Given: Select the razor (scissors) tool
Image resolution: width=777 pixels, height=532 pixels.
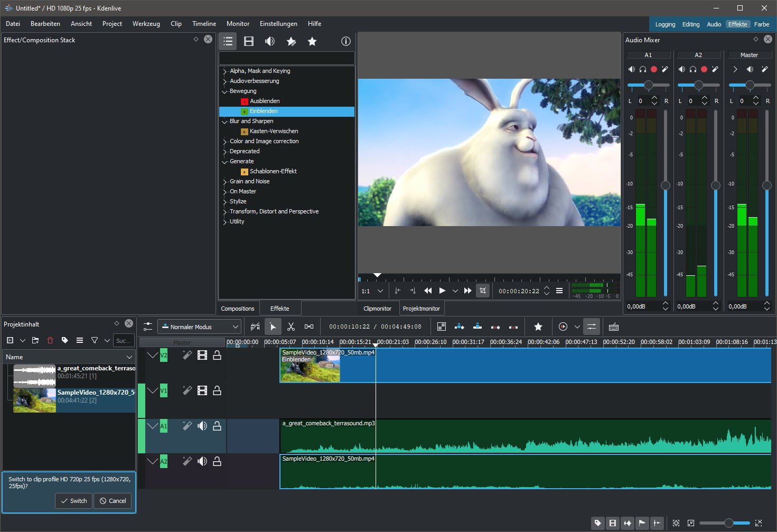Looking at the screenshot, I should 291,327.
